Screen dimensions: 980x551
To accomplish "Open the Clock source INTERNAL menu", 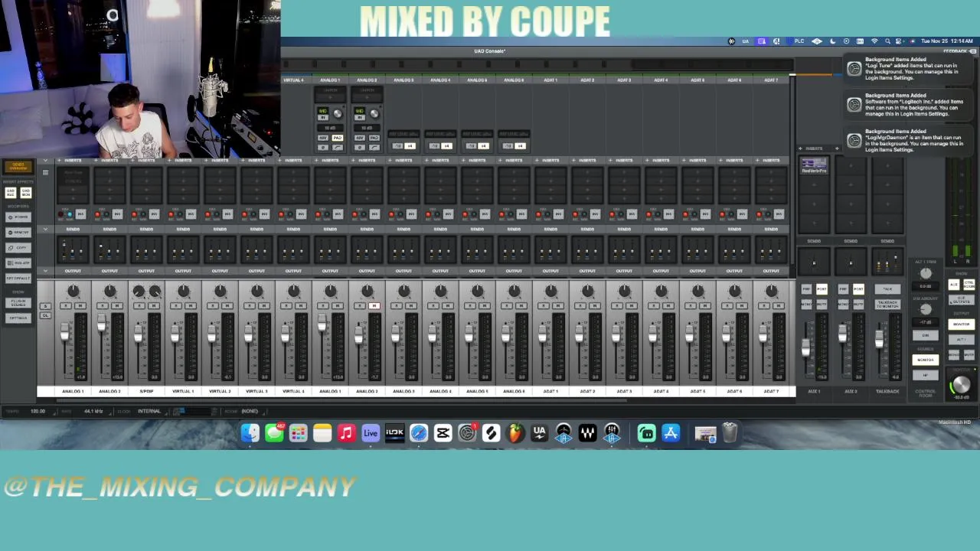I will coord(149,411).
